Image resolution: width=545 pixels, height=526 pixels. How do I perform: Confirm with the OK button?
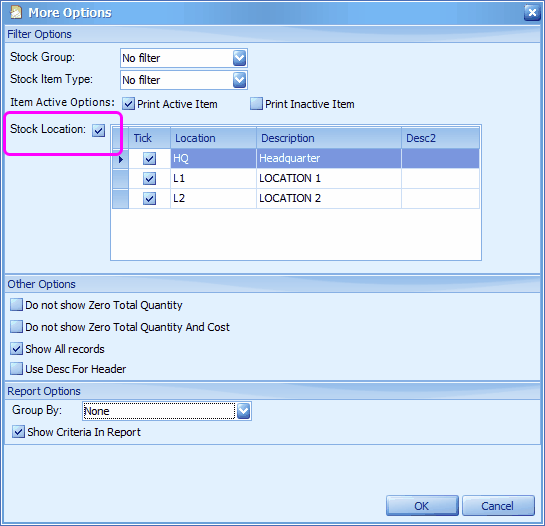422,506
